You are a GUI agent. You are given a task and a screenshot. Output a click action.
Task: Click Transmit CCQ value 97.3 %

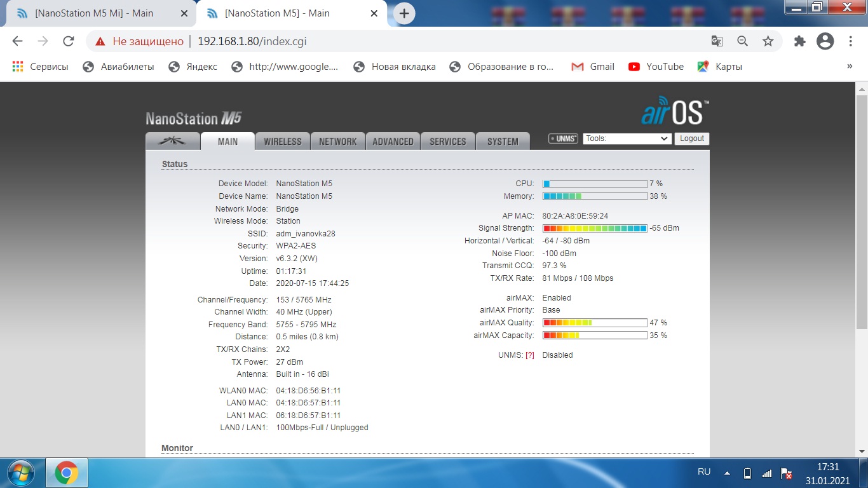(554, 266)
